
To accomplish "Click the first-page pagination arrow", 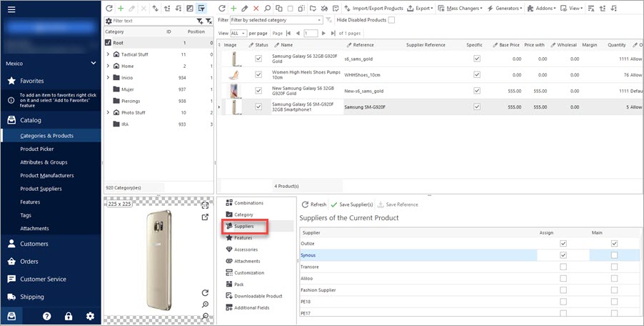I will click(288, 34).
